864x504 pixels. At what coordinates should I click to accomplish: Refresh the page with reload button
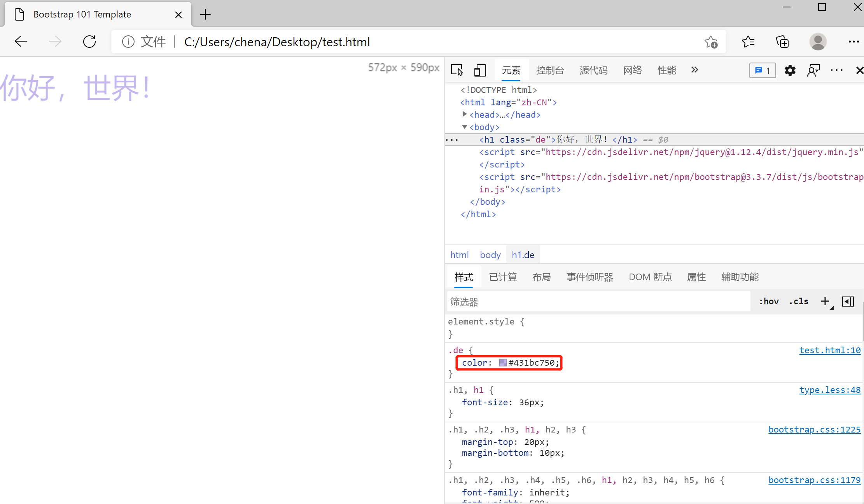pyautogui.click(x=89, y=42)
